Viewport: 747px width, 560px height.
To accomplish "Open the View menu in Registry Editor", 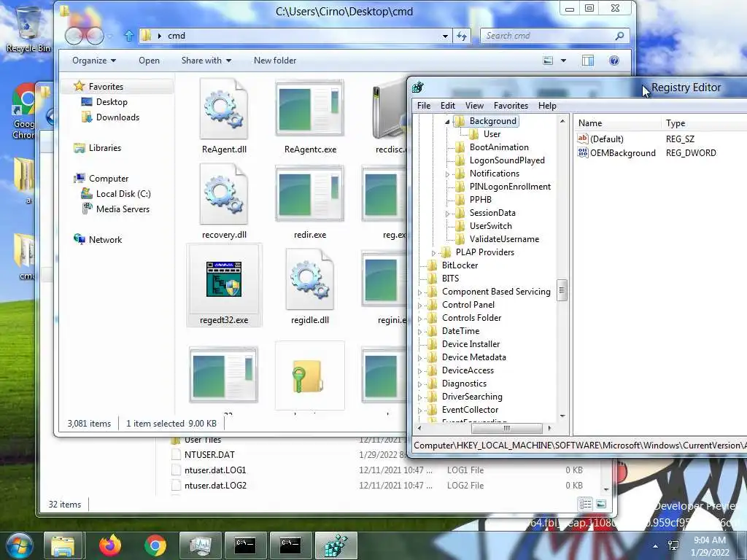I will click(474, 106).
